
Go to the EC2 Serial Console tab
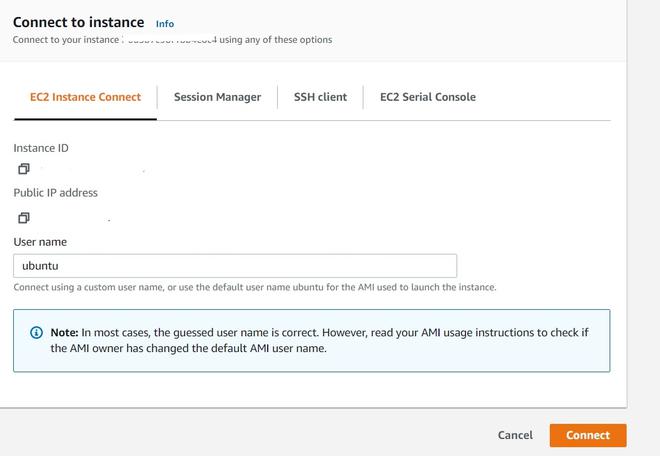click(x=427, y=97)
